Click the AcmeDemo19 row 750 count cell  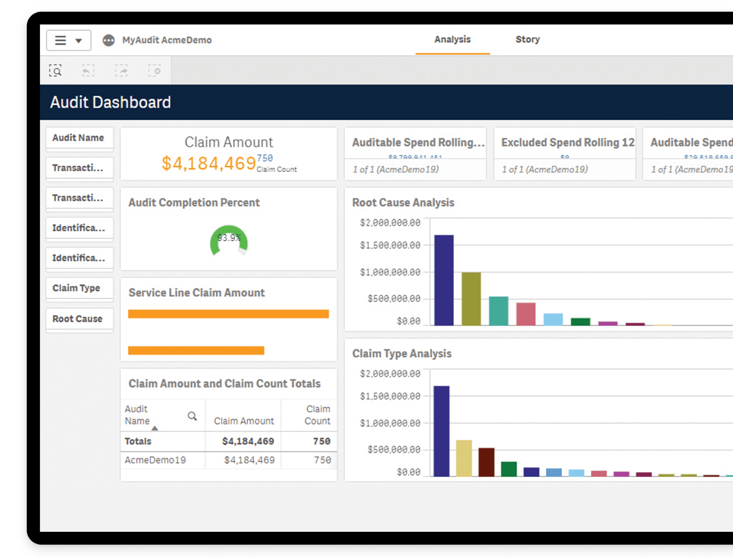tap(322, 460)
